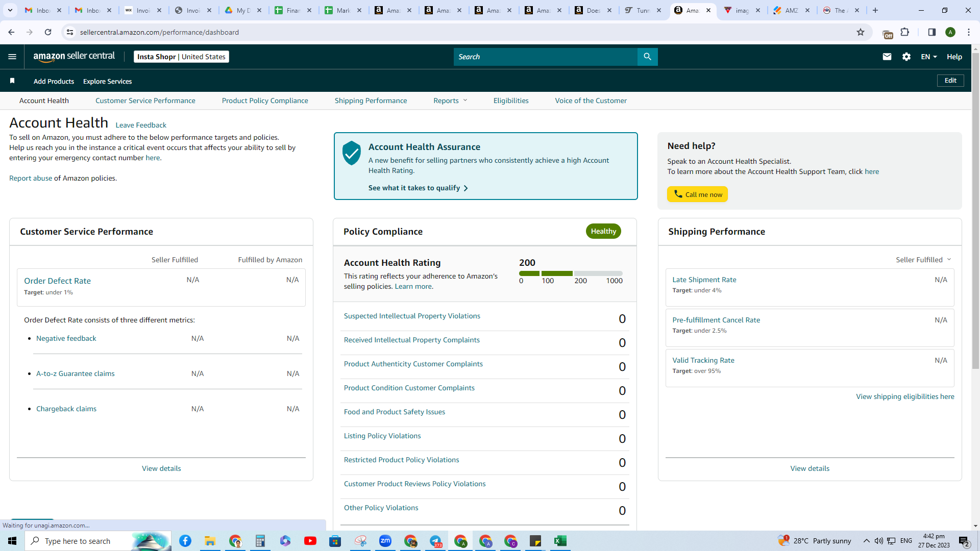Screen dimensions: 980x551
Task: Open Telegram from the taskbar
Action: (x=435, y=541)
